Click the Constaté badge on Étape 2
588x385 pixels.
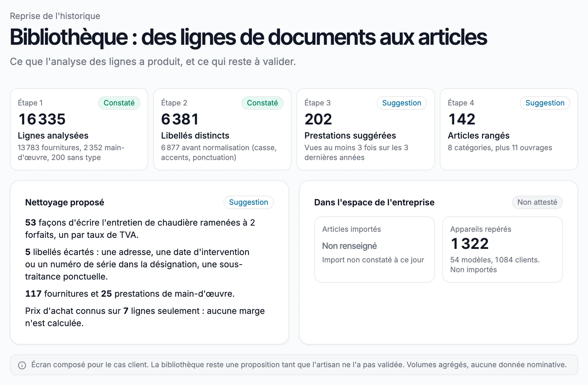262,103
